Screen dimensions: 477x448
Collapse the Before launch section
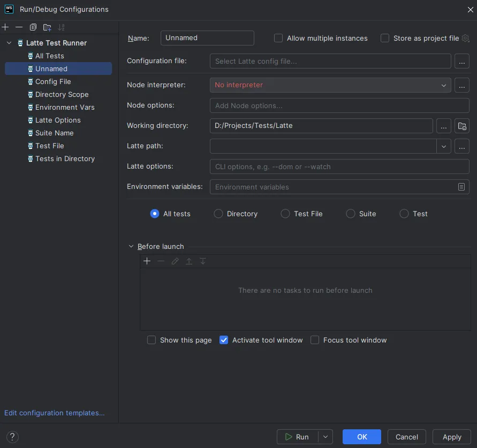[131, 247]
